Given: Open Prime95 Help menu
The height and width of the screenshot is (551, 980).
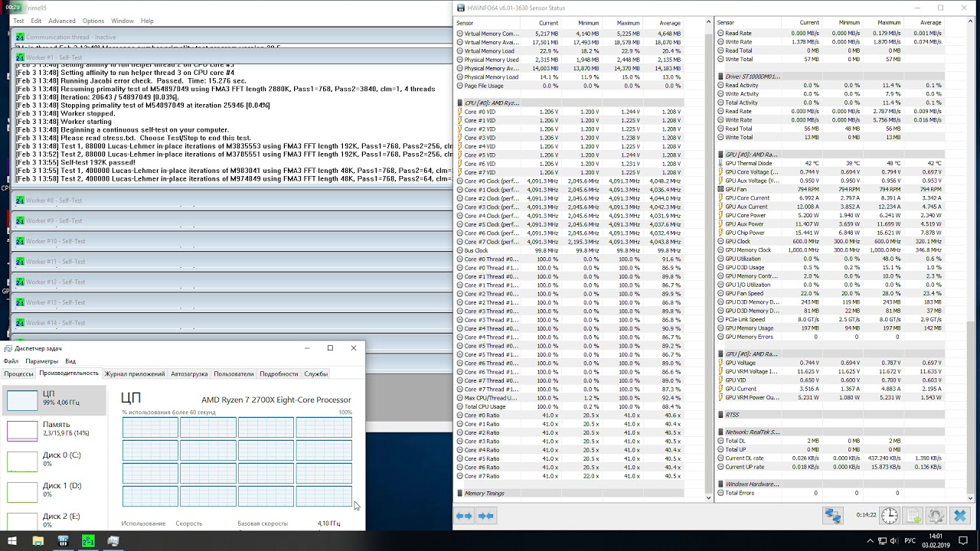Looking at the screenshot, I should (x=147, y=21).
